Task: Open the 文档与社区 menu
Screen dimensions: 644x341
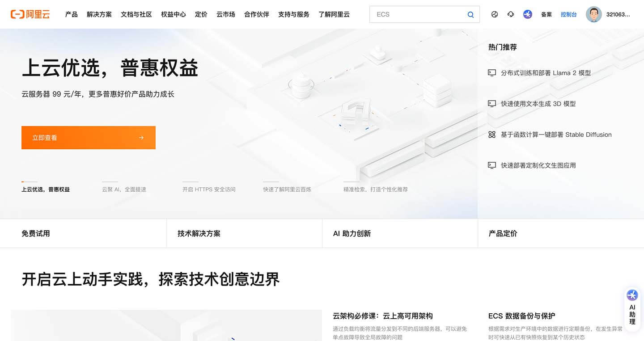Action: (x=136, y=14)
